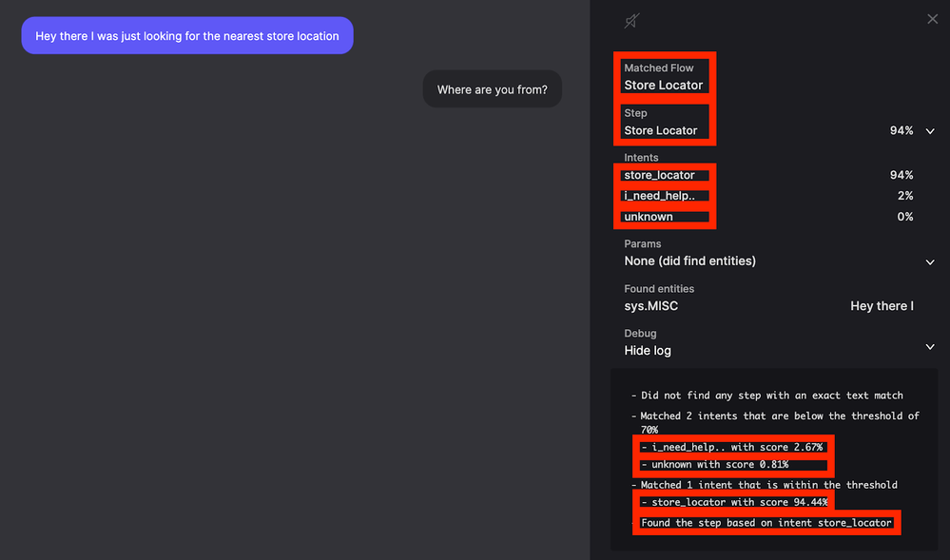Click the Matched Flow Store Locator value
The image size is (950, 560).
click(x=664, y=86)
